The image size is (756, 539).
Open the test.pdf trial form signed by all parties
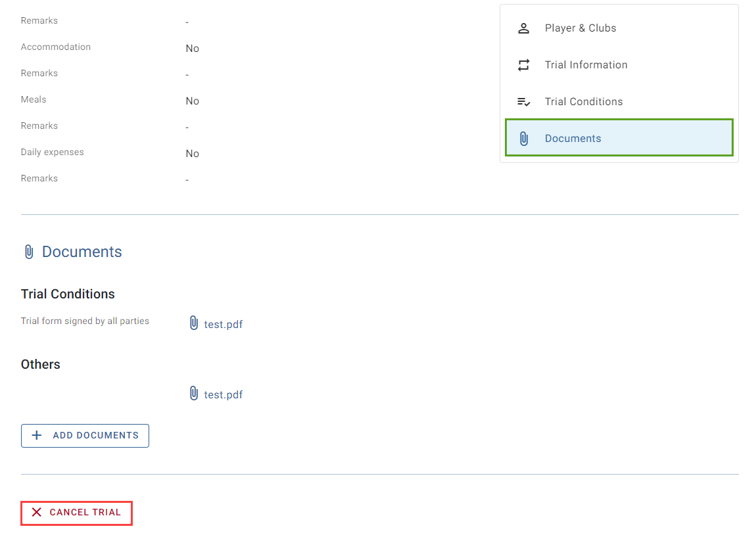pos(223,325)
